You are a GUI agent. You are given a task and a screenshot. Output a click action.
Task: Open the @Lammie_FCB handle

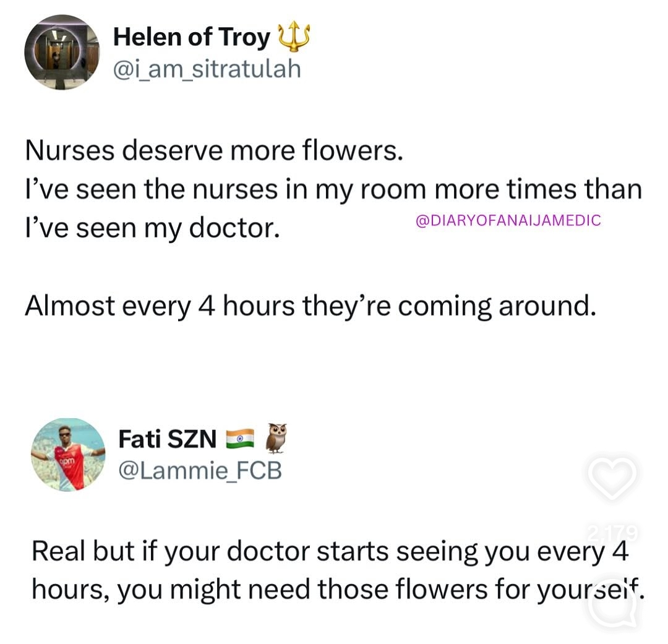coord(200,471)
